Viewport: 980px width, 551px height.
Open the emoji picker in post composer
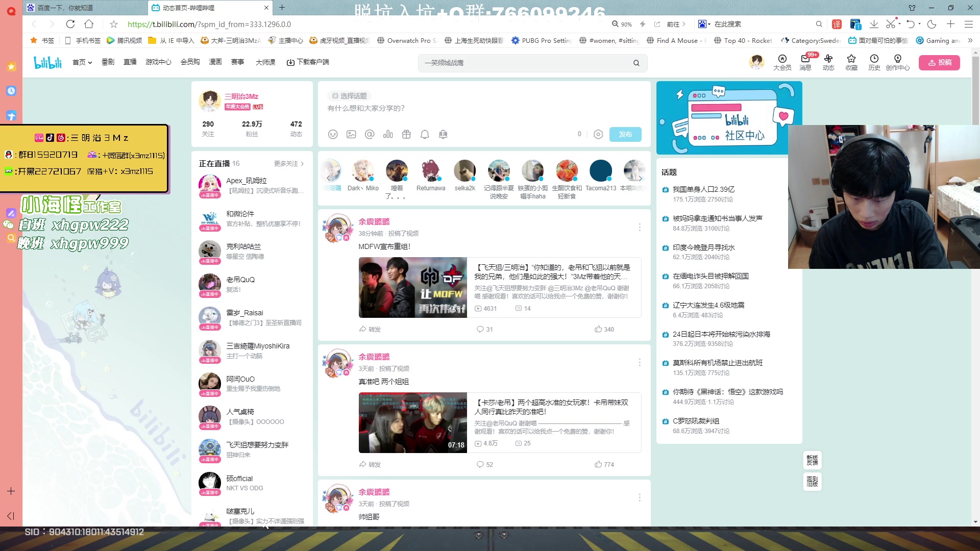pyautogui.click(x=333, y=134)
